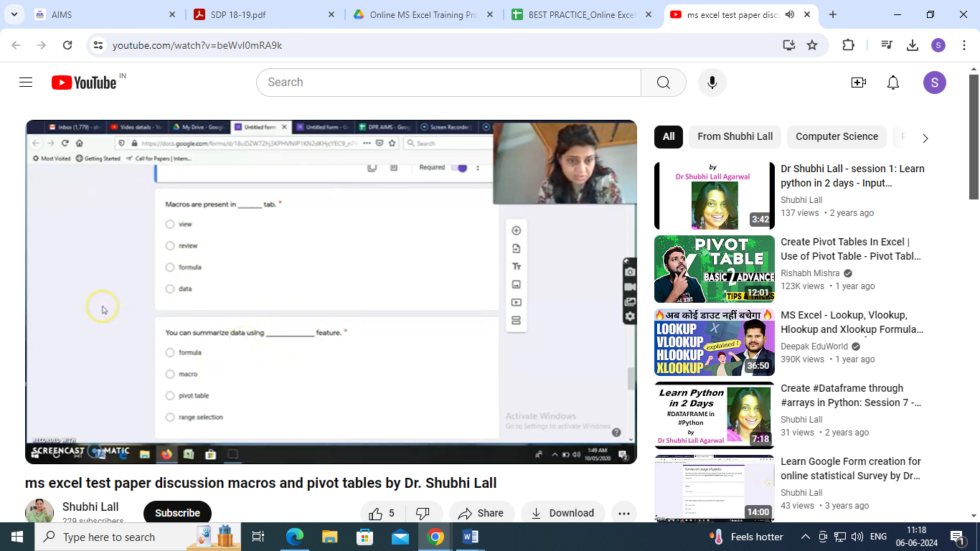Viewport: 980px width, 551px height.
Task: Close the AIMS tab
Action: tap(172, 14)
